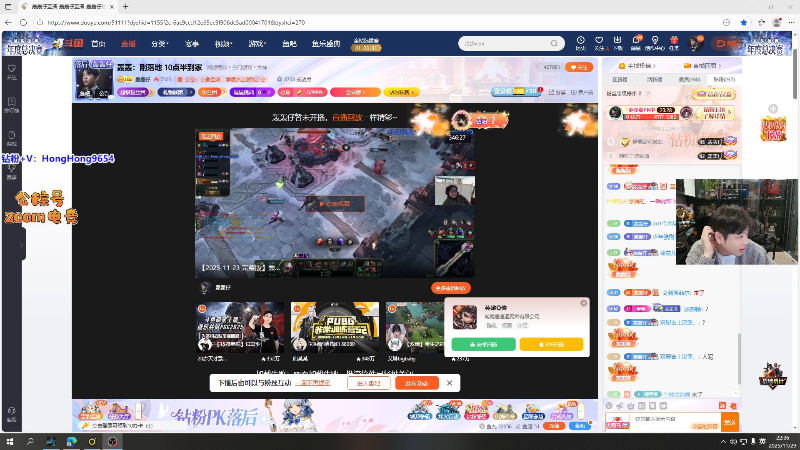This screenshot has height=450, width=800.
Task: Open the red gift box tasks icon
Action: click(x=674, y=43)
